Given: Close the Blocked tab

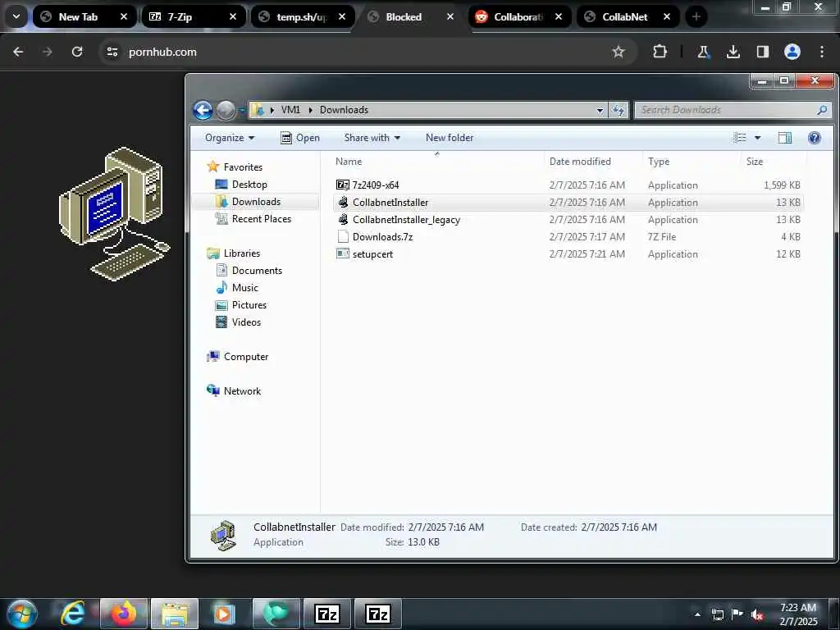Looking at the screenshot, I should [450, 16].
